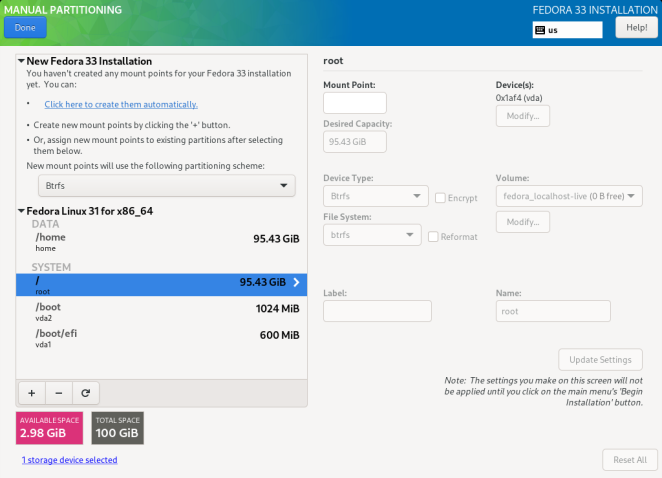Toggle the Reformat checkbox
Screen dimensions: 662x478
click(433, 236)
